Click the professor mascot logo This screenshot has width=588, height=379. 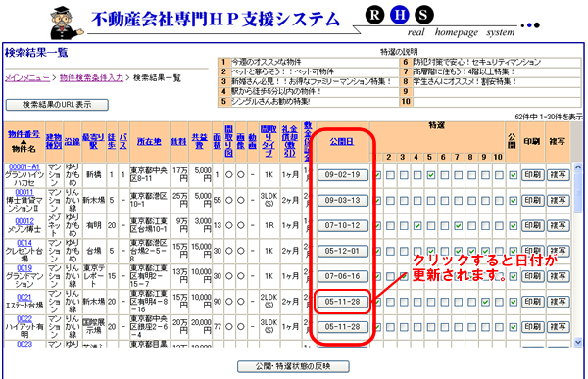tap(67, 24)
